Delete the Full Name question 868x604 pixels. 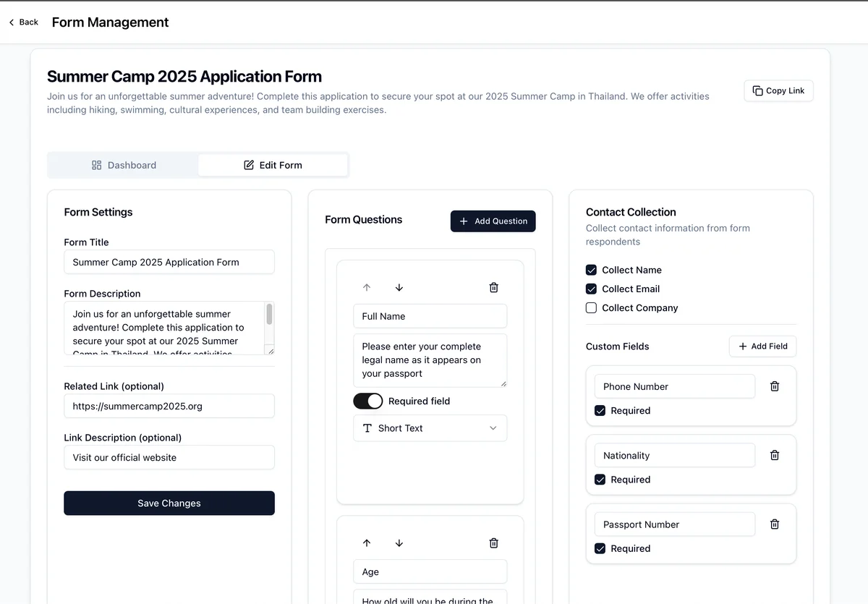point(494,287)
